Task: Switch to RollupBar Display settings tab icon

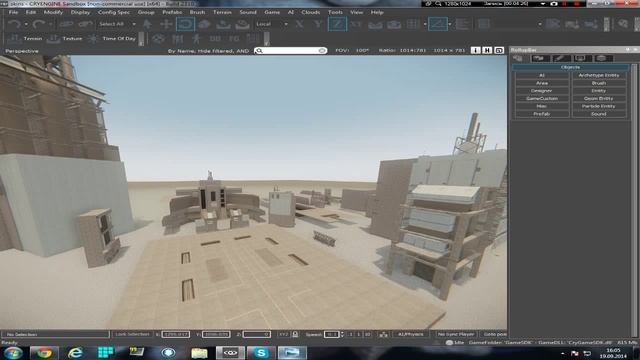Action: pyautogui.click(x=581, y=58)
